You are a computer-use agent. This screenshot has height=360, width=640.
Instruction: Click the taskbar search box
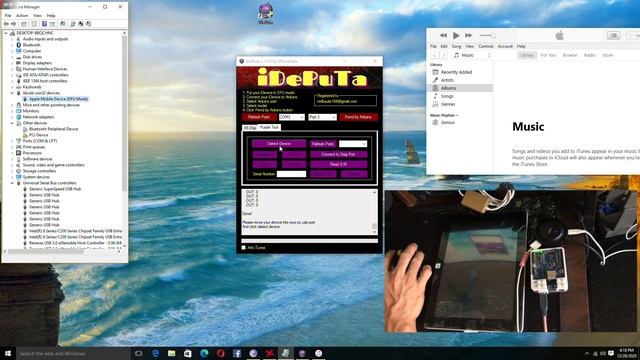tap(73, 353)
